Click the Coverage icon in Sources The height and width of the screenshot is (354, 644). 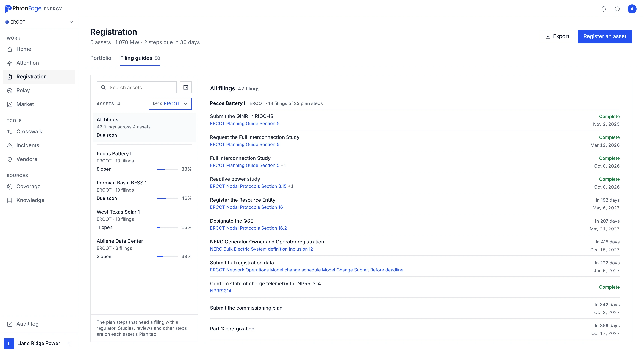pyautogui.click(x=10, y=187)
